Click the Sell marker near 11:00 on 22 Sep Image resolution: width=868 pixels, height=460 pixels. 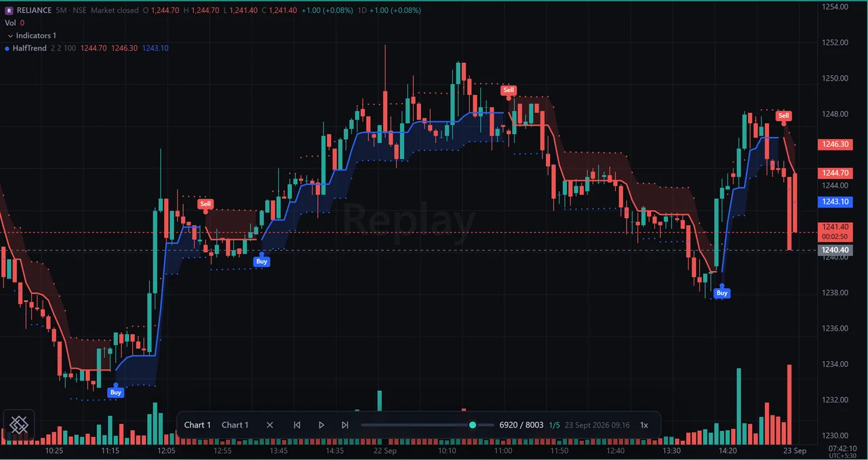[508, 90]
